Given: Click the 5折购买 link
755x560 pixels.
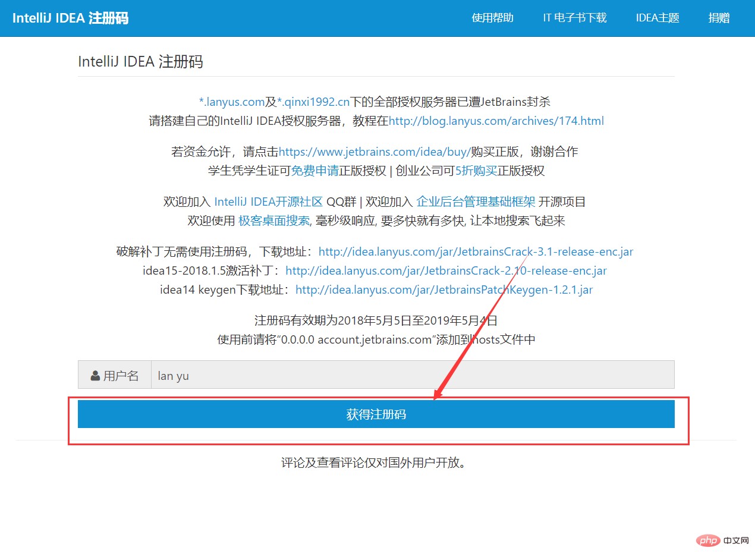Looking at the screenshot, I should click(476, 171).
